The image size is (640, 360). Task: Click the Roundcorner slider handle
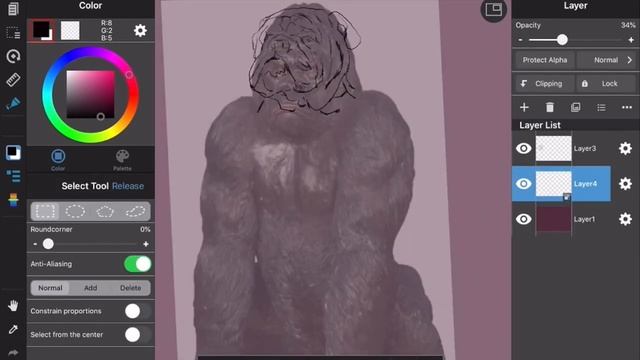pyautogui.click(x=48, y=244)
